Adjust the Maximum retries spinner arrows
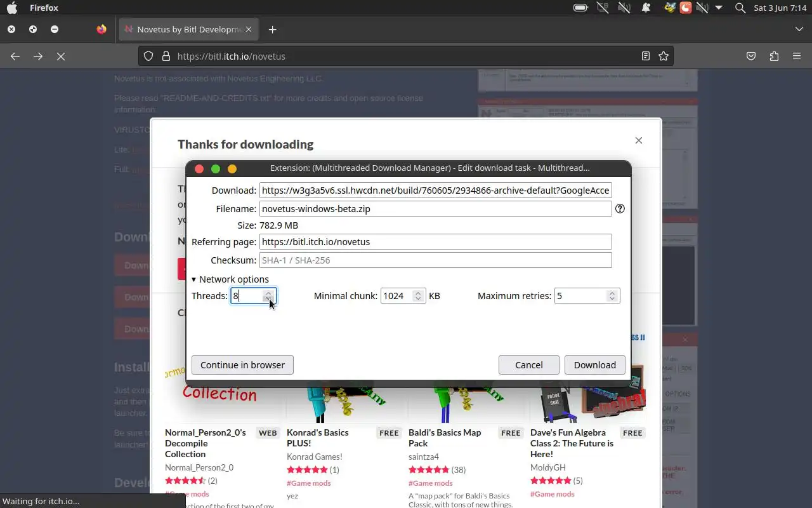The image size is (812, 508). point(612,296)
